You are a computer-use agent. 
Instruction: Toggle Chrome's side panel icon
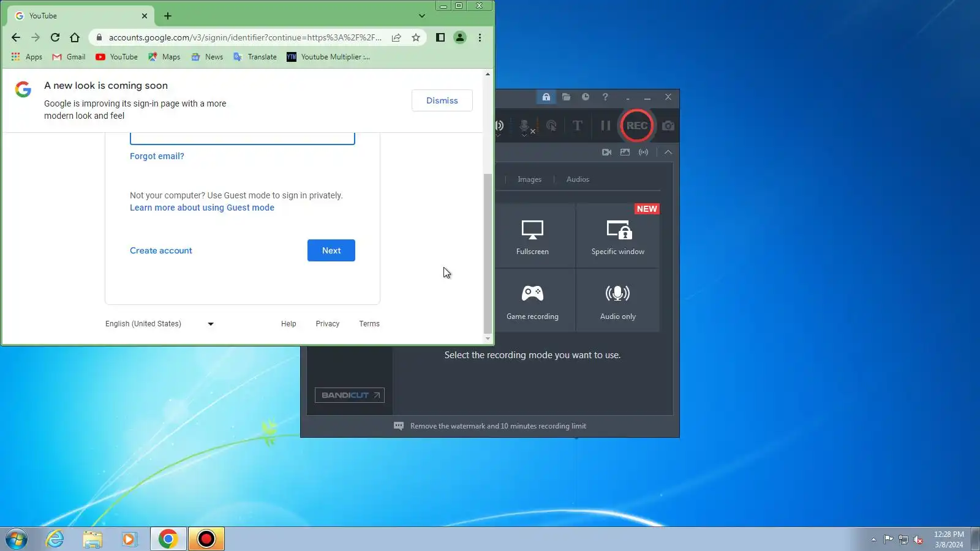[440, 37]
